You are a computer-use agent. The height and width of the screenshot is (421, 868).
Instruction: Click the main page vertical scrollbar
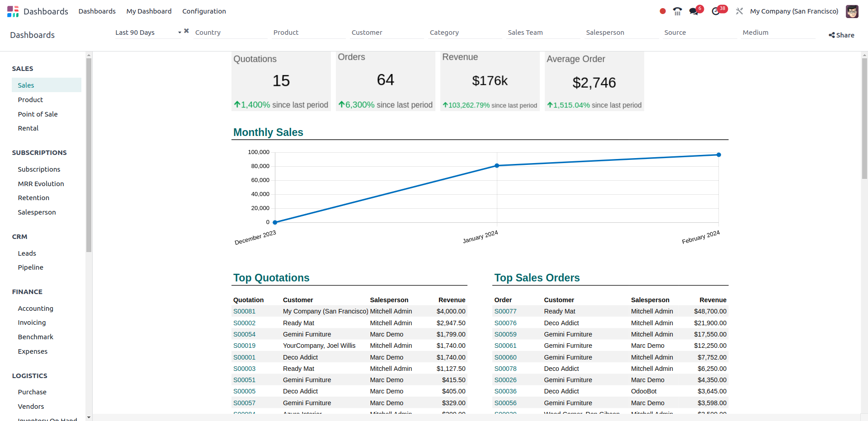click(864, 118)
